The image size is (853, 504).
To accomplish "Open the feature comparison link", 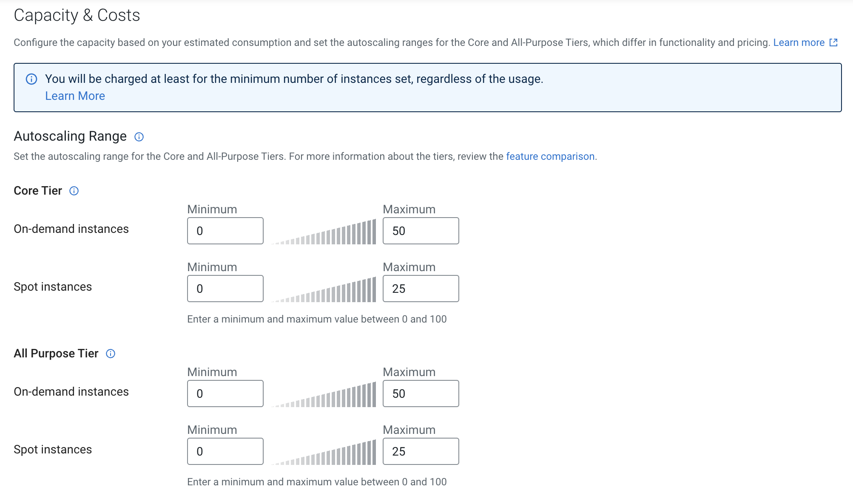I will tap(550, 156).
